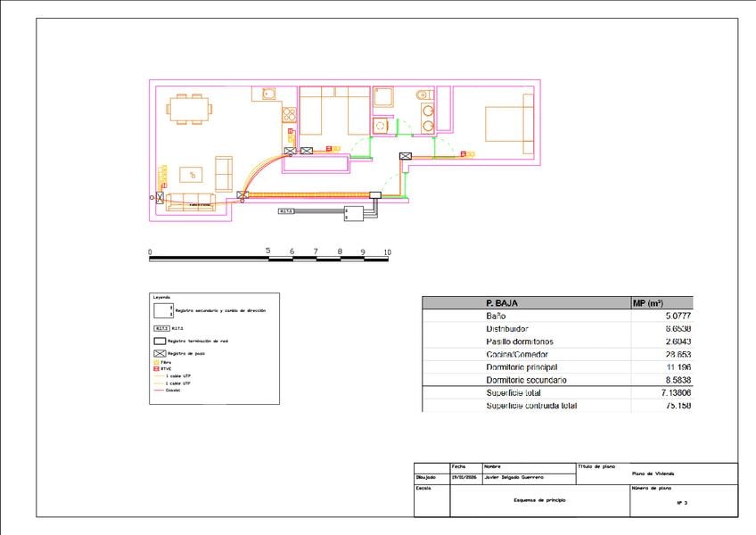
Task: Select the dining table with chairs
Action: (x=189, y=109)
